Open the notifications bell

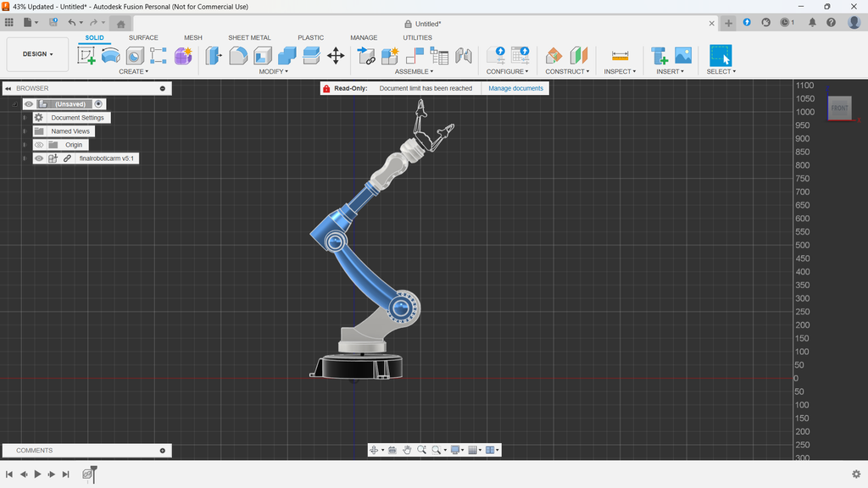(812, 23)
